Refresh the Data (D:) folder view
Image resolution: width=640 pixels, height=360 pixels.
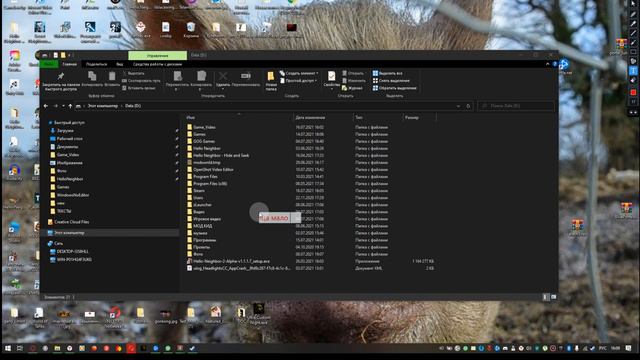[468, 106]
